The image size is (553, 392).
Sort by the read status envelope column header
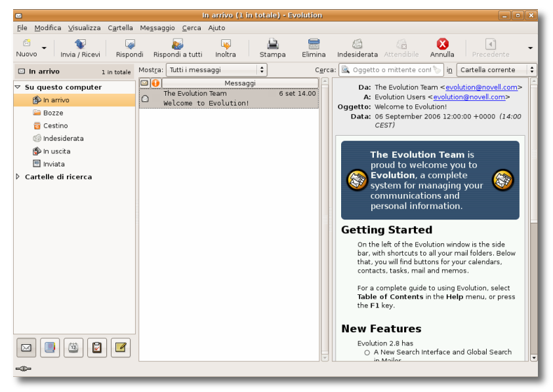(144, 83)
